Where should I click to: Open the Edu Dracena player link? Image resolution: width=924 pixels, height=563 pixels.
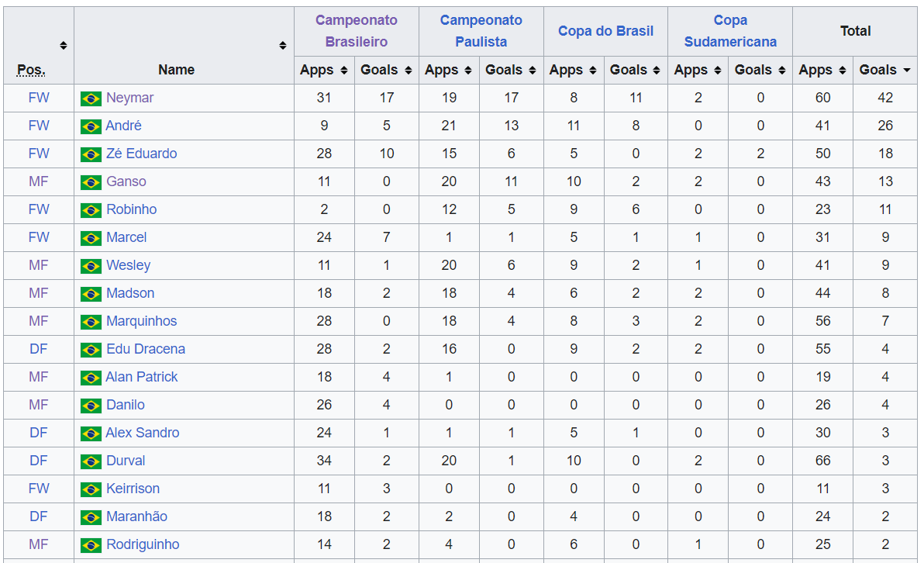click(146, 349)
